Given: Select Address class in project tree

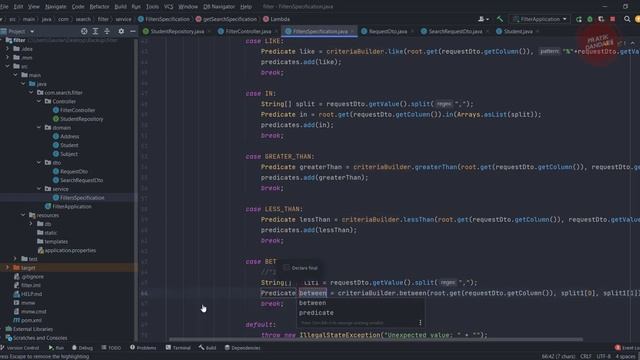Looking at the screenshot, I should (69, 136).
